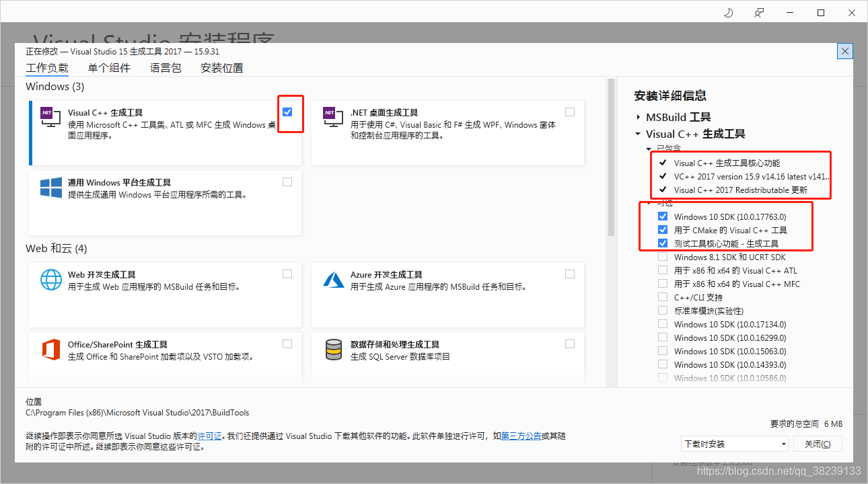This screenshot has height=484, width=868.
Task: Check 用于 x86 和 x64 的 Visual C++ ATL
Action: (x=663, y=270)
